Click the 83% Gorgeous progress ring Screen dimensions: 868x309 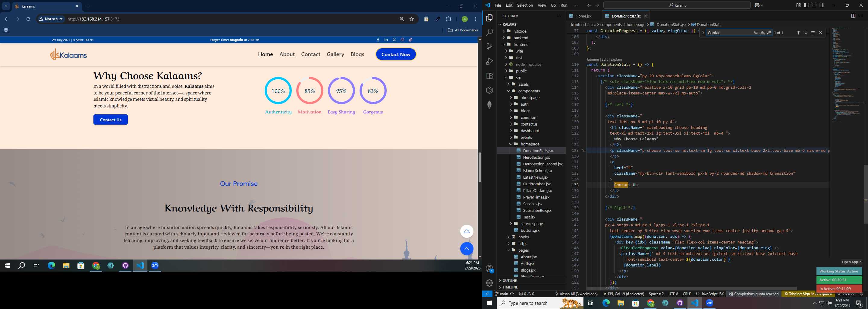(x=373, y=91)
